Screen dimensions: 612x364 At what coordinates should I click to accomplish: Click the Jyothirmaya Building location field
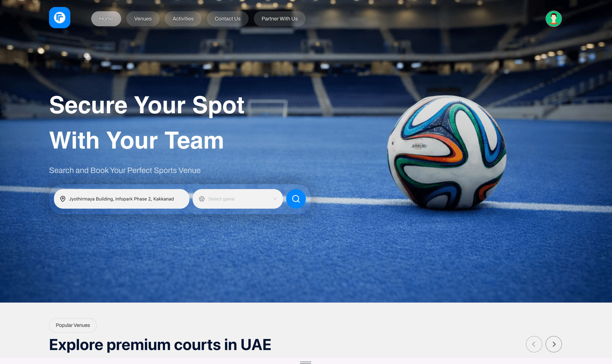(x=122, y=199)
